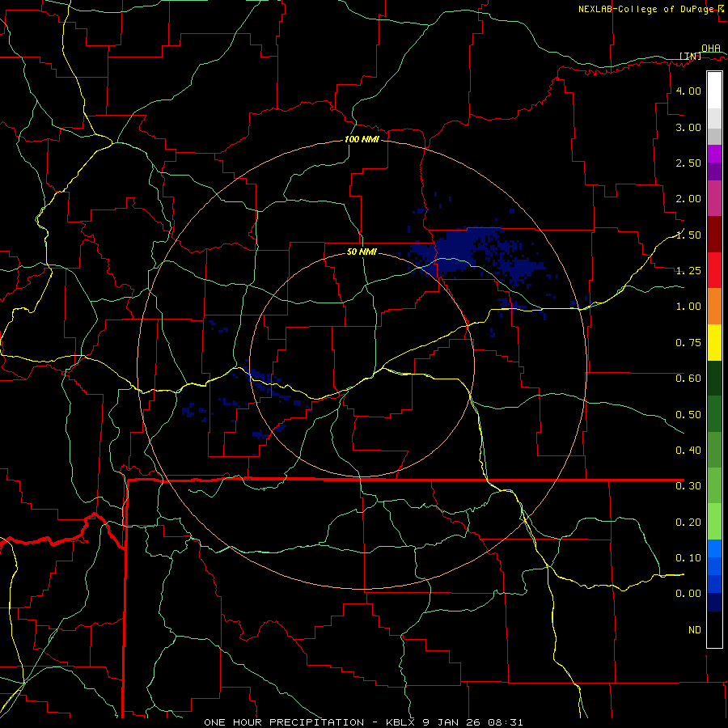Click the 1.50 legend value
The image size is (728, 728).
pyautogui.click(x=688, y=235)
